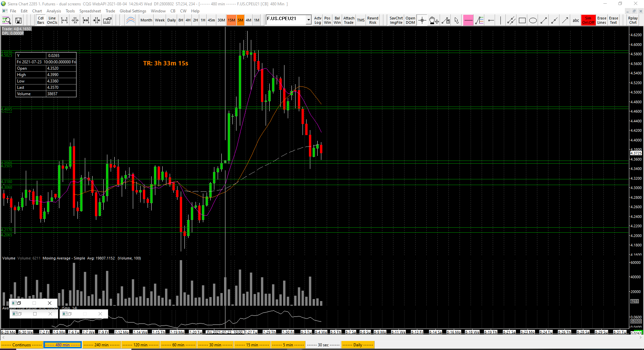Click the Erase Text button
Viewport: 644px width, 350px height.
(x=613, y=20)
